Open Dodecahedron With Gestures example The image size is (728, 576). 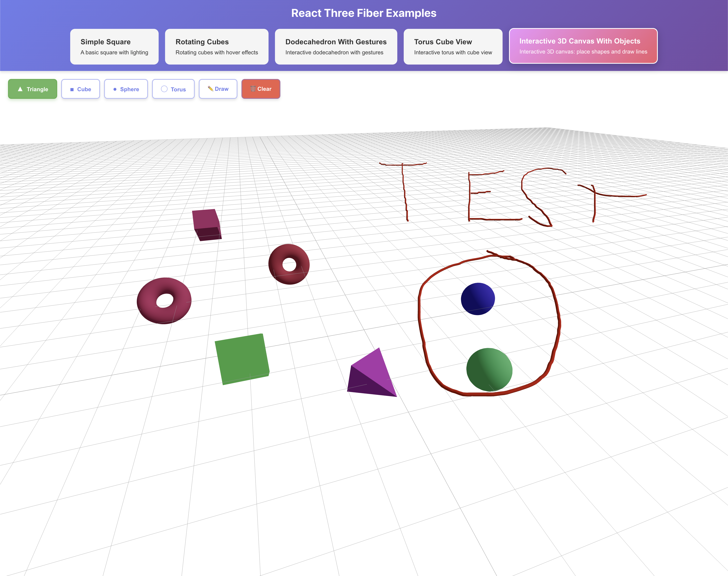(336, 46)
